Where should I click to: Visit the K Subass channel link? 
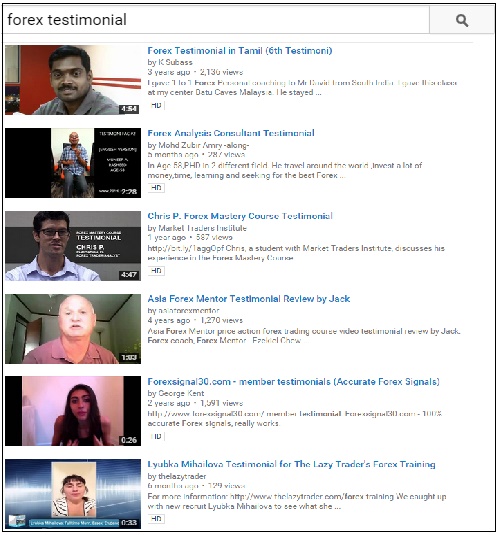tap(175, 62)
